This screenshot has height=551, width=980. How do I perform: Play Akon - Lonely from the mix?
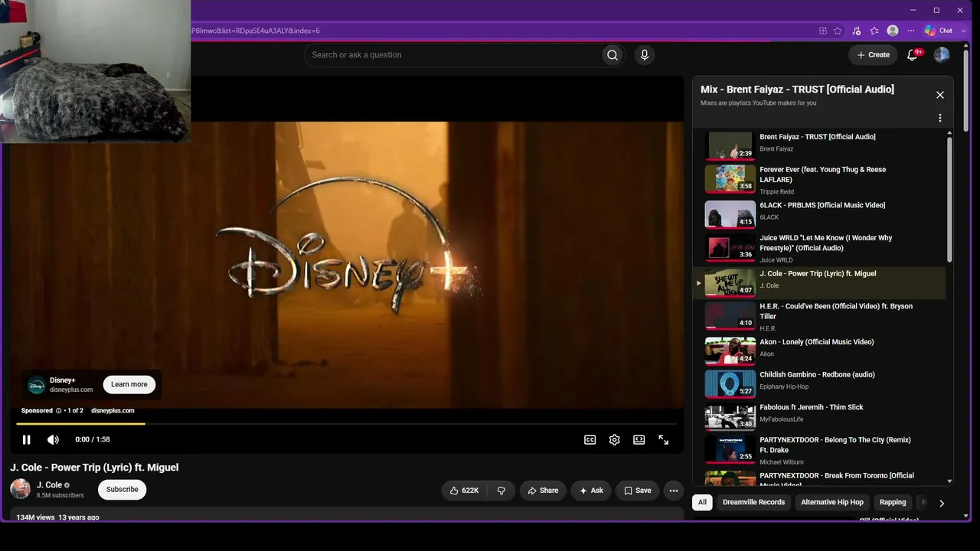point(819,350)
